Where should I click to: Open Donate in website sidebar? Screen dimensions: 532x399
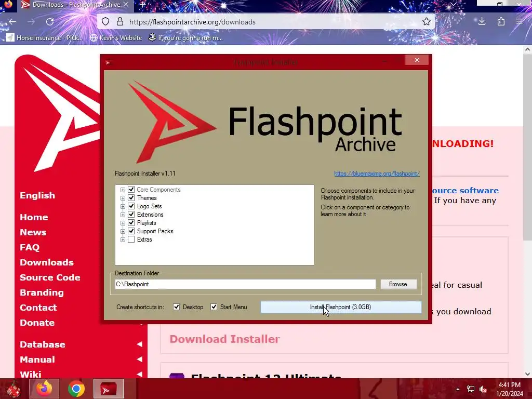coord(37,323)
